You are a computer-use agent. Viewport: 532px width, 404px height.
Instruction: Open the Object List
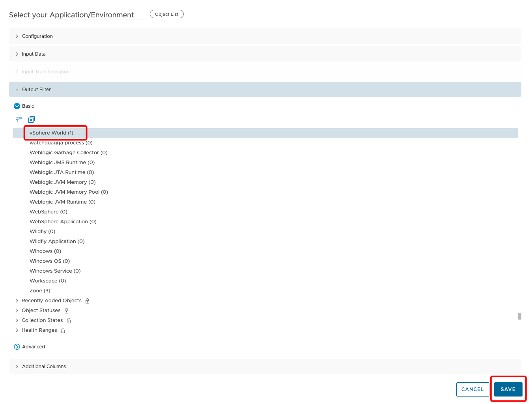coord(166,14)
